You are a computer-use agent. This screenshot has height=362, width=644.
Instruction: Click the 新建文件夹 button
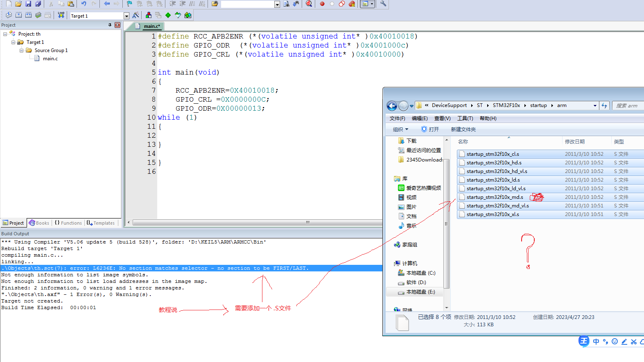tap(463, 129)
